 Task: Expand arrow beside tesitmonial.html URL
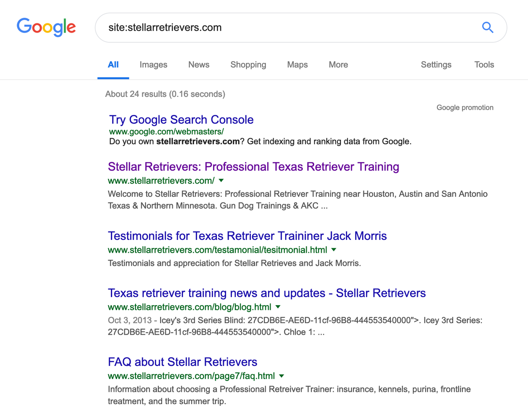tap(334, 250)
